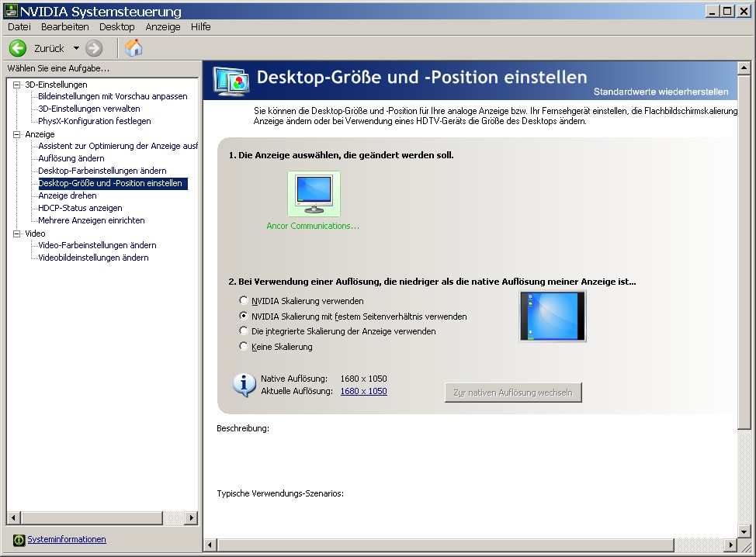Close the NVIDIA Systemsteuerung window
Image resolution: width=756 pixels, height=557 pixels.
(x=744, y=11)
